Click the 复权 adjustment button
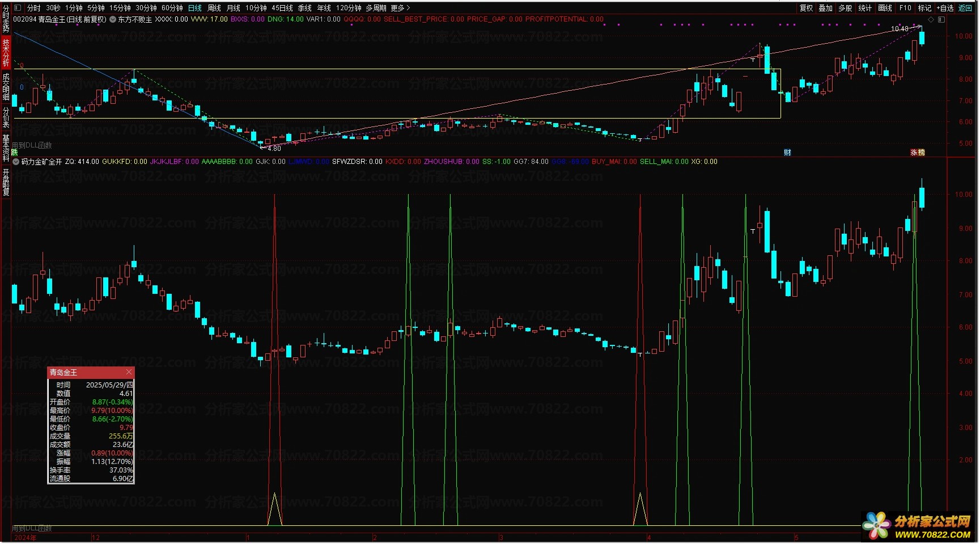The width and height of the screenshot is (980, 544). [806, 8]
